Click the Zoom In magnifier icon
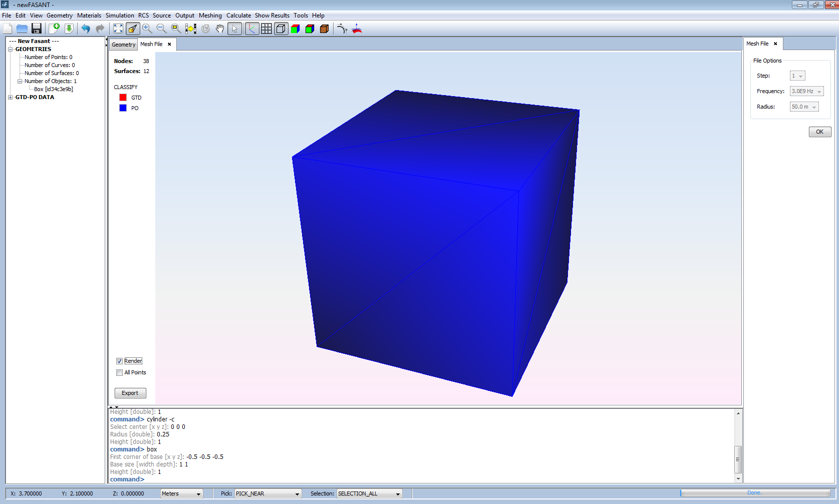Screen dimensions: 839x504 tap(147, 29)
